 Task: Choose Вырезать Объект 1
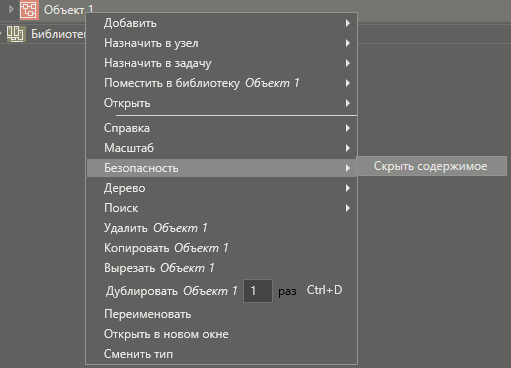tap(222, 268)
